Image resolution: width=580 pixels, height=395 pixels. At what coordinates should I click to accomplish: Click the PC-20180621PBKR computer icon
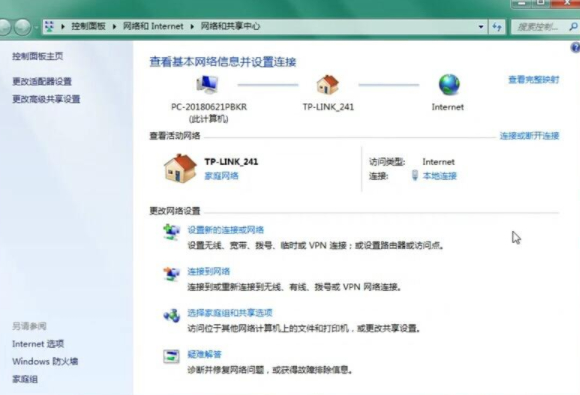click(x=207, y=85)
